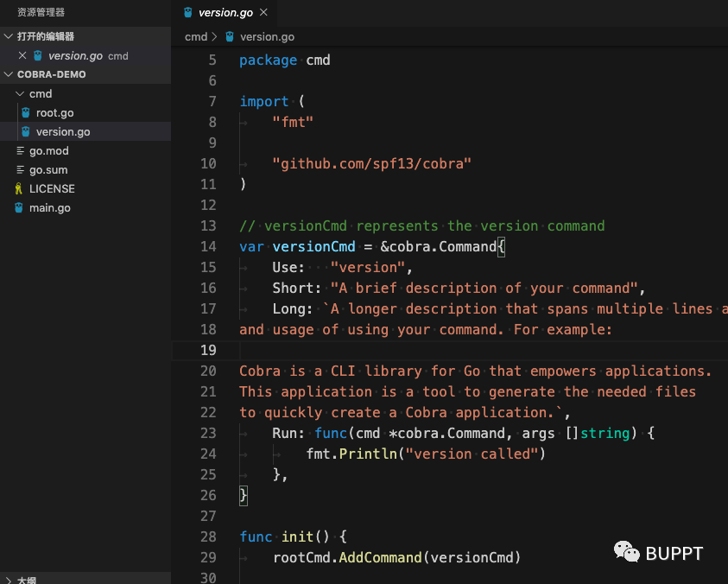Viewport: 728px width, 584px height.
Task: Click line number 19 in the gutter
Action: coord(208,350)
